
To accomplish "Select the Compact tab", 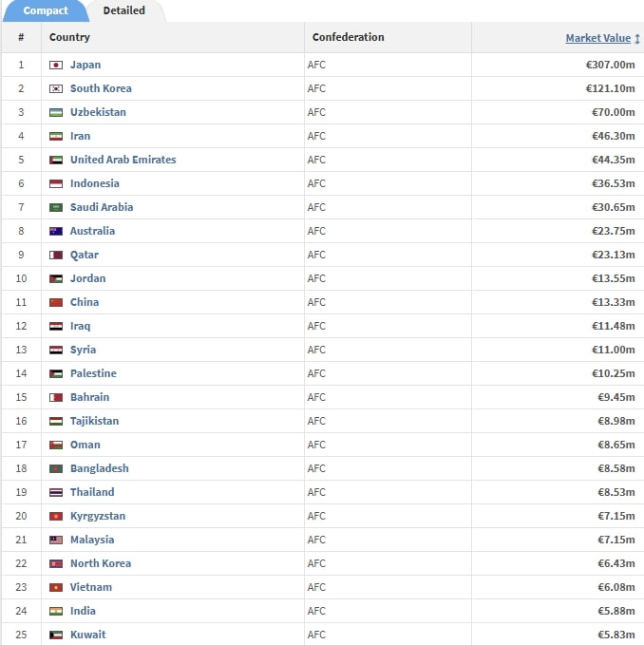I will pyautogui.click(x=46, y=10).
